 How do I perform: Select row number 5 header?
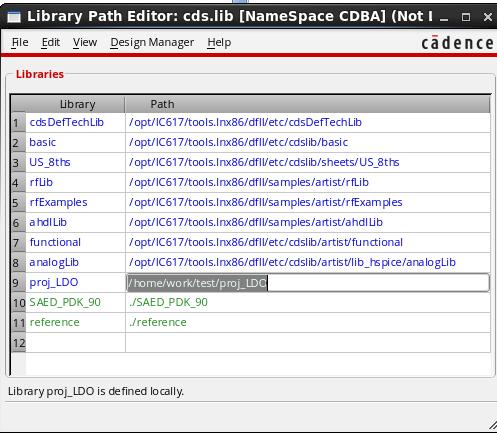pos(18,203)
